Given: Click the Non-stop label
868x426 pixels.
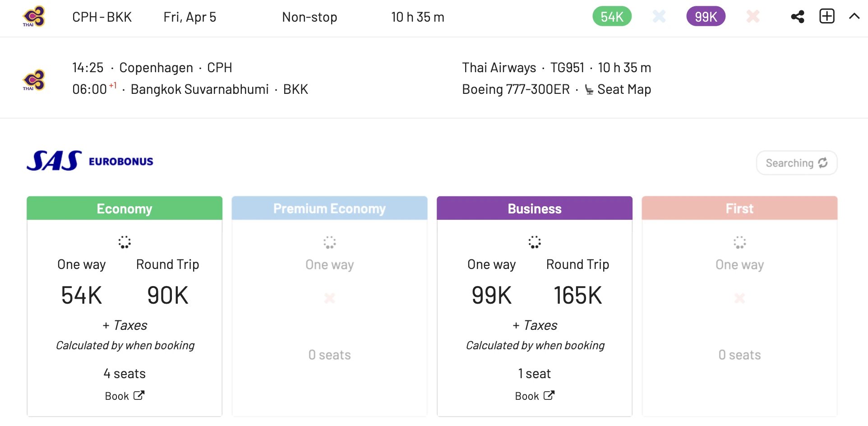Looking at the screenshot, I should coord(309,17).
